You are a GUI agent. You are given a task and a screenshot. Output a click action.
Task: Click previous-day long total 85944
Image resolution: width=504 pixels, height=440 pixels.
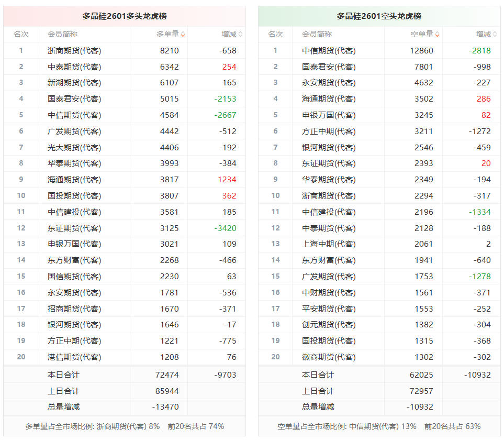[x=167, y=391]
